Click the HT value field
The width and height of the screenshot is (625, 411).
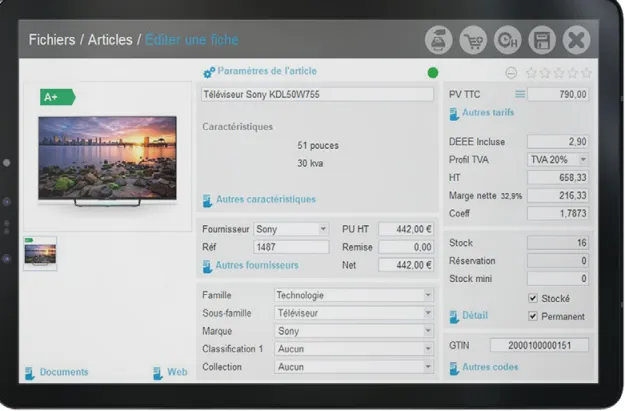(x=558, y=177)
